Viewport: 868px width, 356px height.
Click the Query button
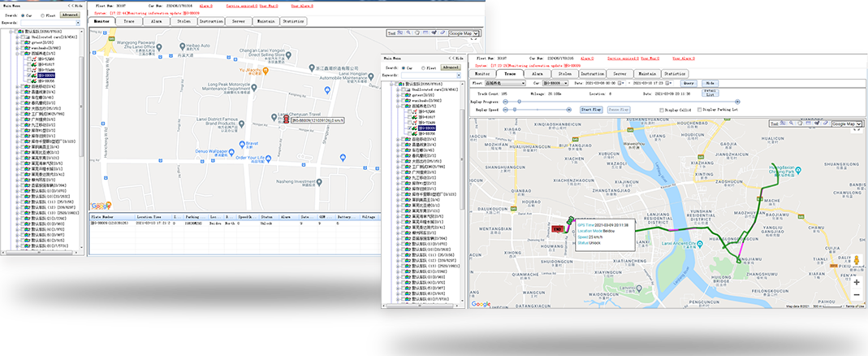[x=689, y=83]
